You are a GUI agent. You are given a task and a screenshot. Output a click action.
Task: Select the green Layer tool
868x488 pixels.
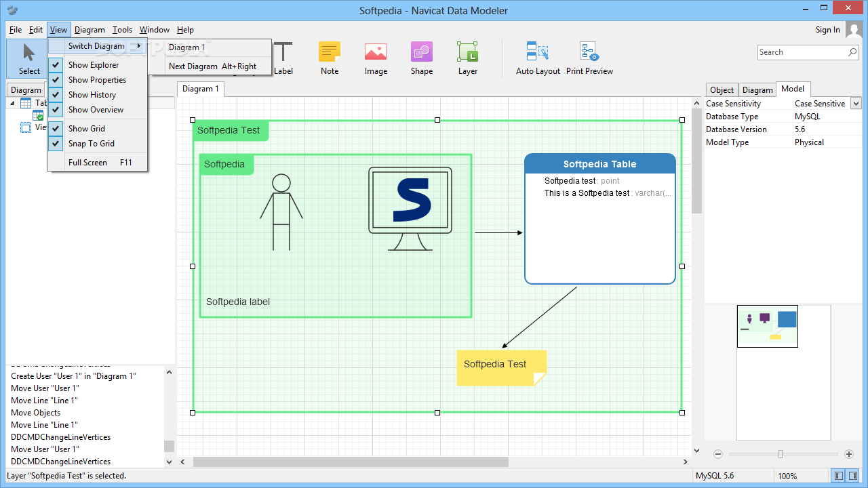pyautogui.click(x=468, y=58)
